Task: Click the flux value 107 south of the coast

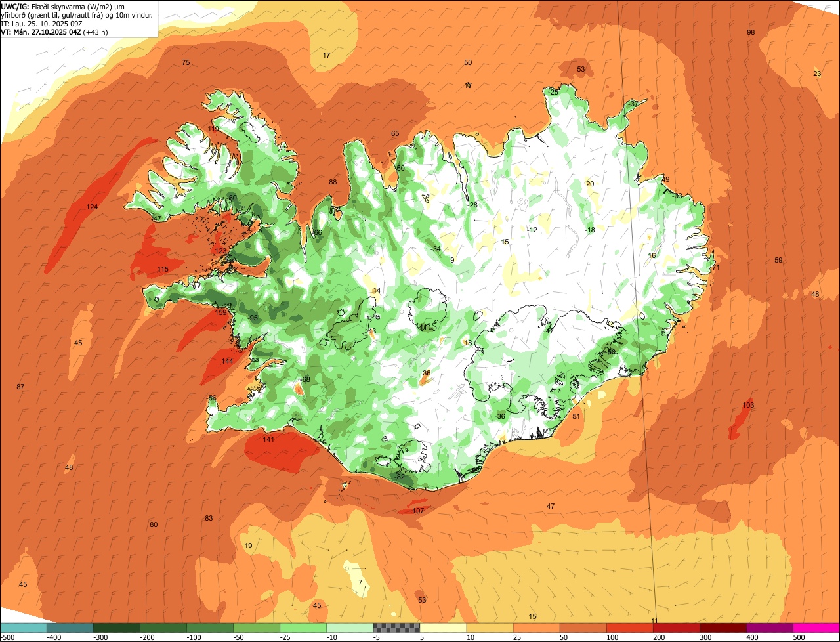Action: (418, 511)
